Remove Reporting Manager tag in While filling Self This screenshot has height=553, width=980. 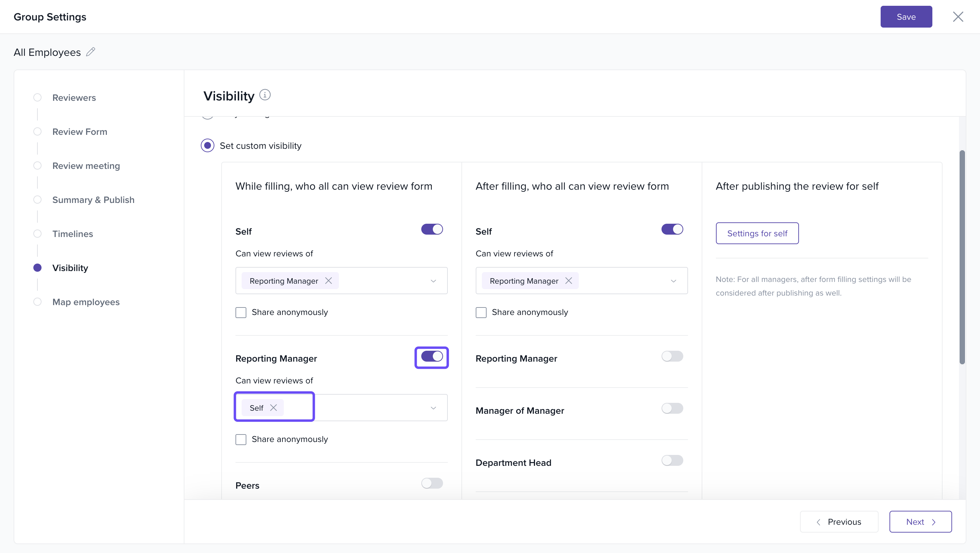[x=328, y=281]
